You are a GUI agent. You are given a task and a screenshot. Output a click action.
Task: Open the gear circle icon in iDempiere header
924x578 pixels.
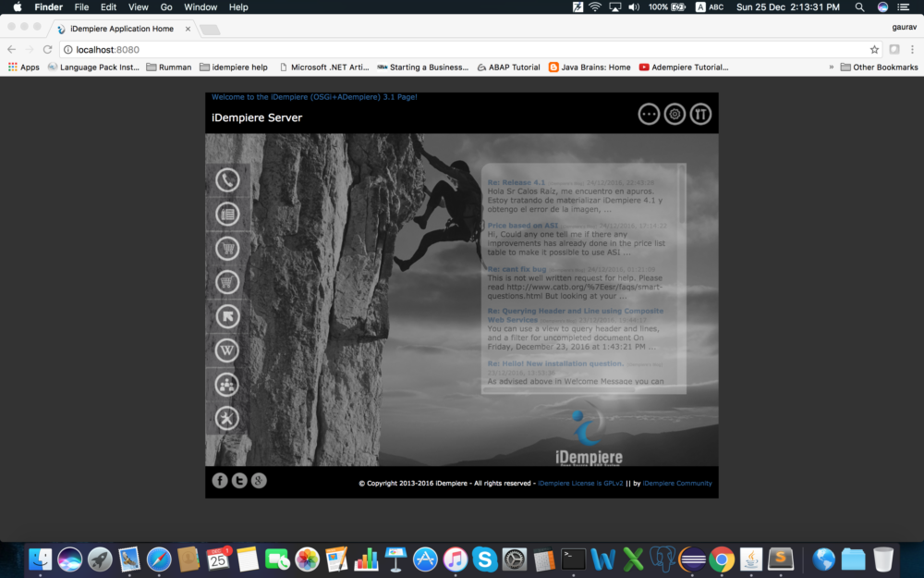[x=675, y=114]
